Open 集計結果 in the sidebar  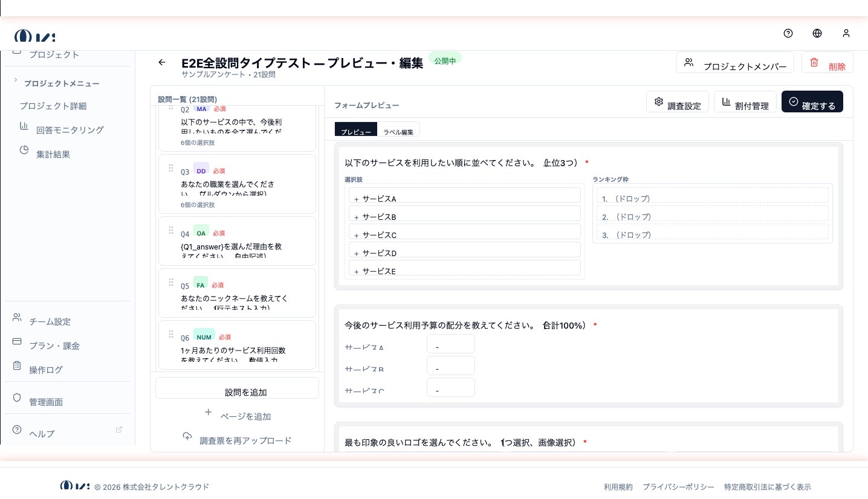(x=53, y=154)
